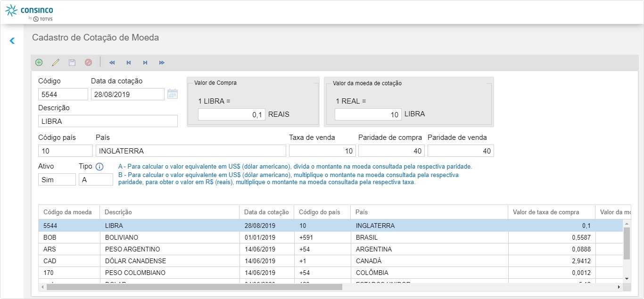644x299 pixels.
Task: Sort by Descrição column header
Action: click(169, 212)
